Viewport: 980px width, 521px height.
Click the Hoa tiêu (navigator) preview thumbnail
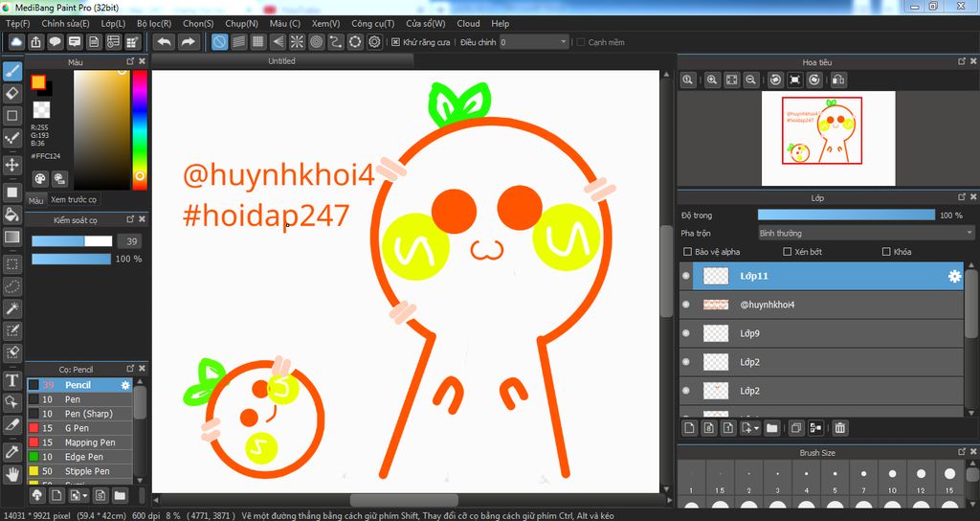[x=828, y=138]
